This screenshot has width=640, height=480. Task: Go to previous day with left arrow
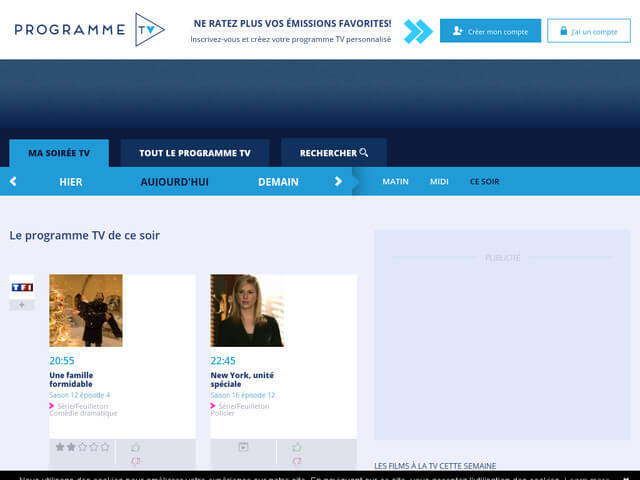pyautogui.click(x=13, y=181)
